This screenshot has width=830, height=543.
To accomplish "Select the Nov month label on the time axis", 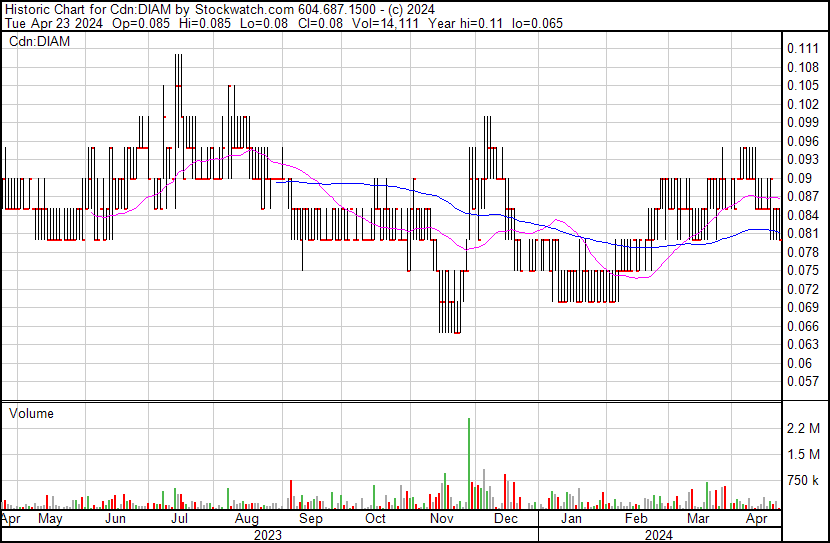I will tap(441, 520).
